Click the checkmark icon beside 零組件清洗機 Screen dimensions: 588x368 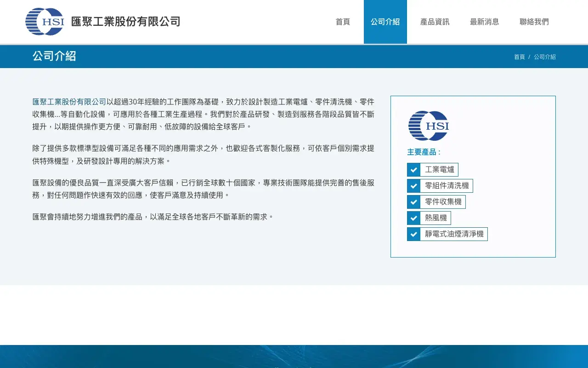pyautogui.click(x=414, y=186)
